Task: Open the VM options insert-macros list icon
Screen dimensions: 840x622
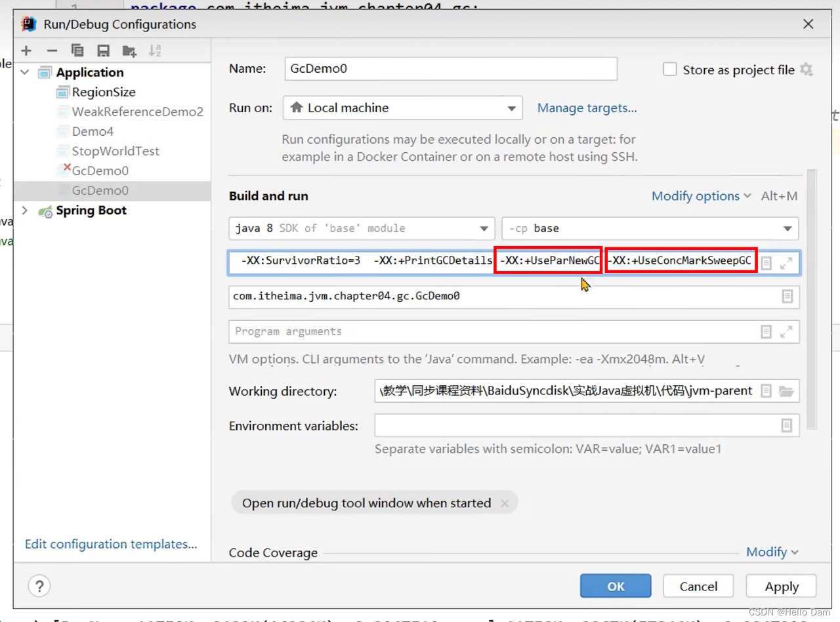Action: (x=766, y=262)
